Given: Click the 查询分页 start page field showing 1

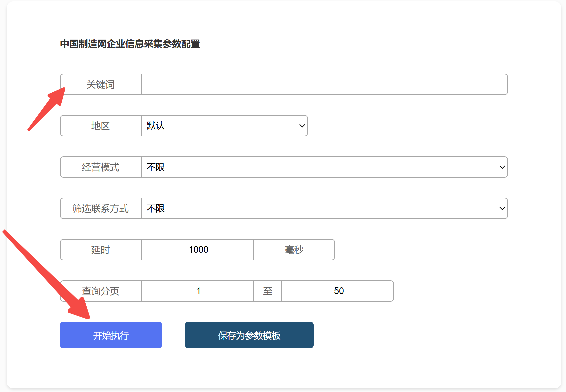Looking at the screenshot, I should tap(198, 291).
